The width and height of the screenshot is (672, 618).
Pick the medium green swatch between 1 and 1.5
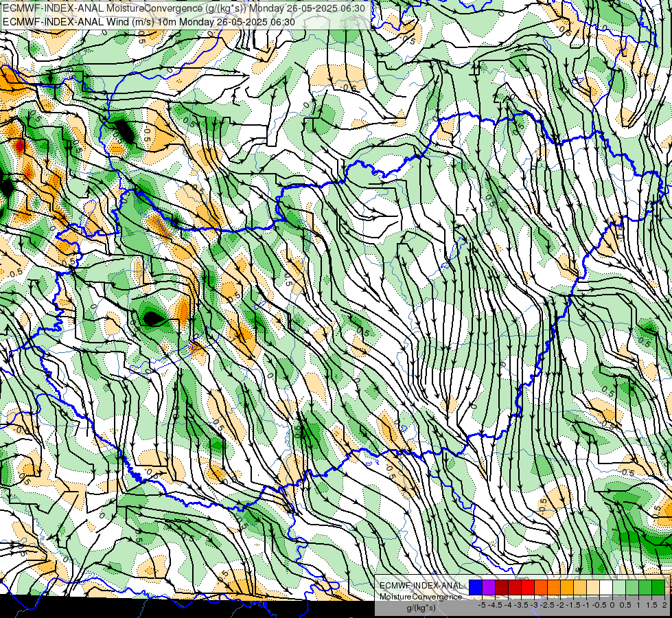tap(645, 587)
